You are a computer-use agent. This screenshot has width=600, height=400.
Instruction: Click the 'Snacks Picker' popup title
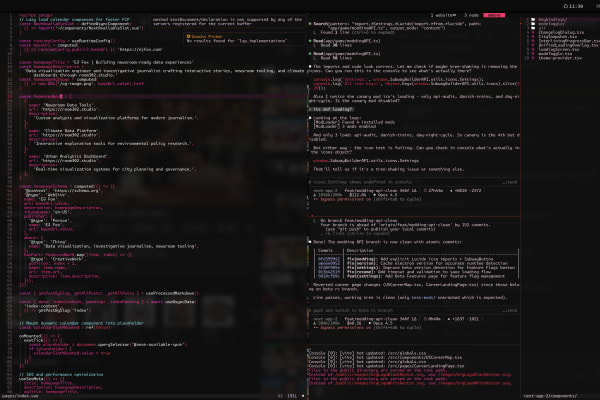pos(205,36)
